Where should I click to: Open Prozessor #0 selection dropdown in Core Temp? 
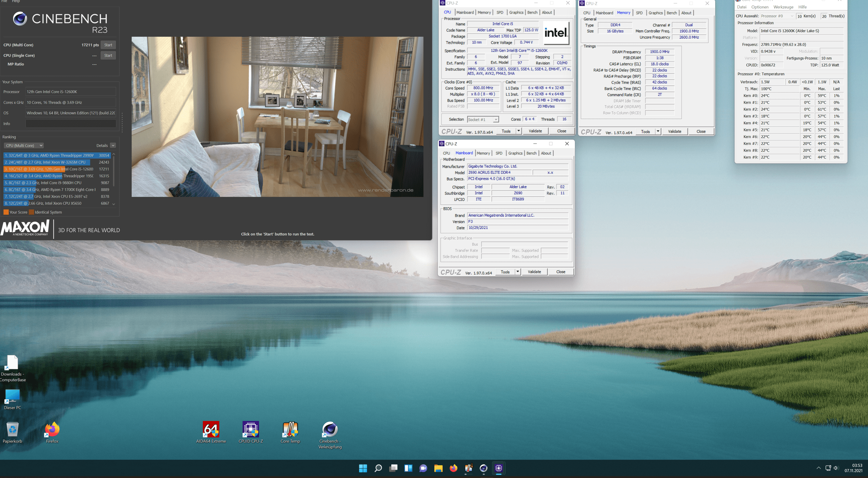pos(777,16)
